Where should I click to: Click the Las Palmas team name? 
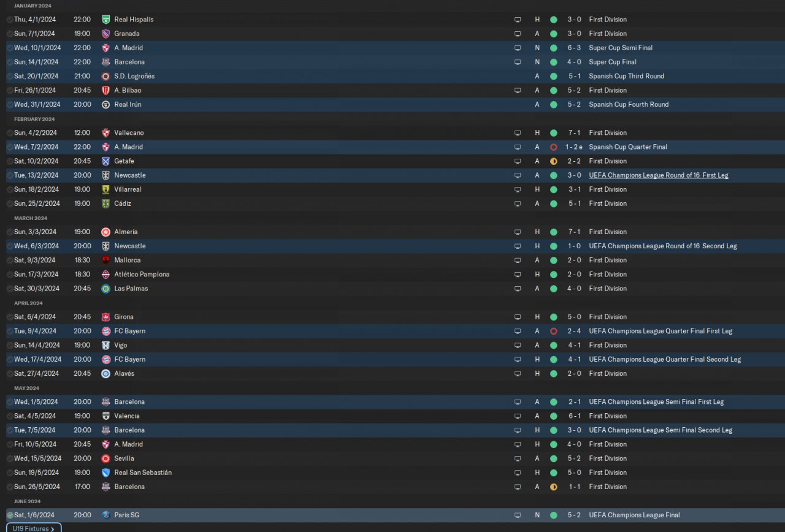tap(131, 289)
